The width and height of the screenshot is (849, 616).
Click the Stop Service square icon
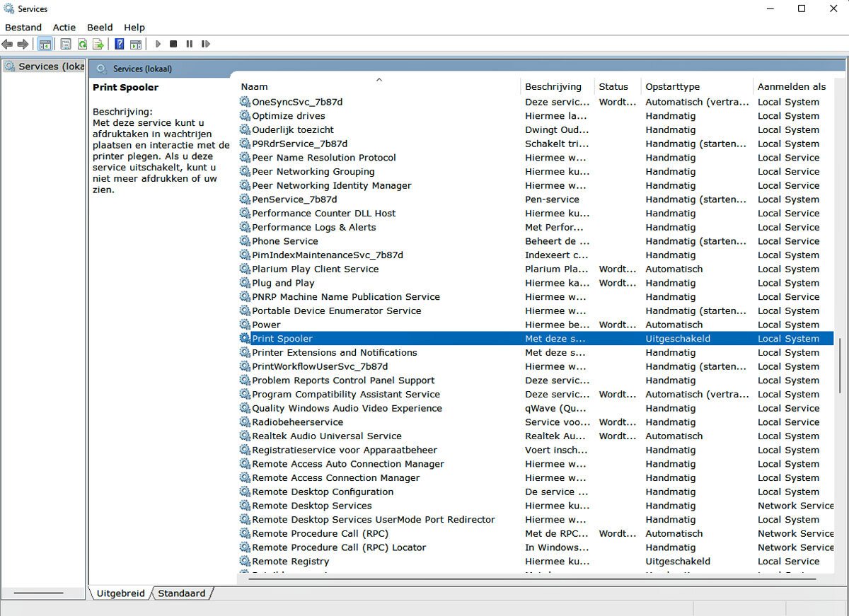coord(173,44)
